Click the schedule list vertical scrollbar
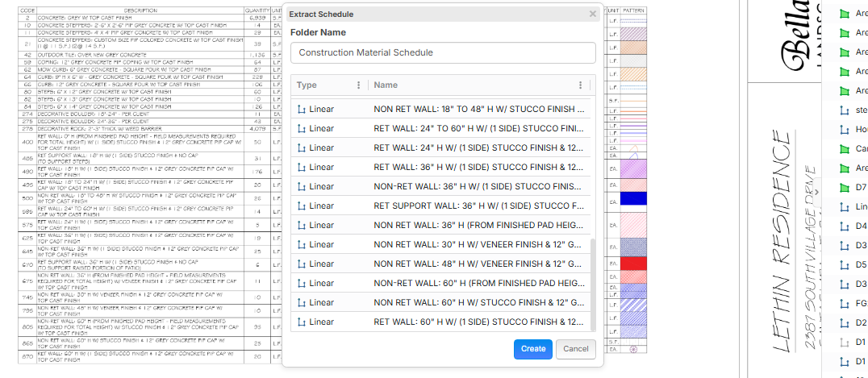Viewport: 868px width, 378px height. tap(594, 282)
